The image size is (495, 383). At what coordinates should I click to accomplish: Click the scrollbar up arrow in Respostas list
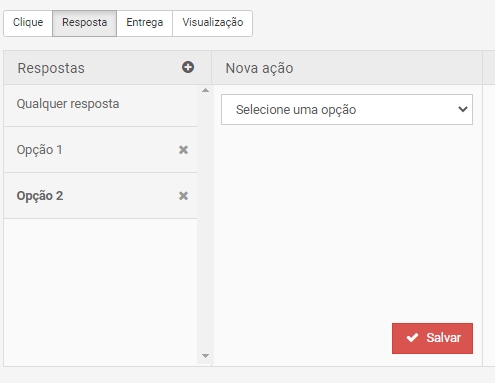(205, 90)
